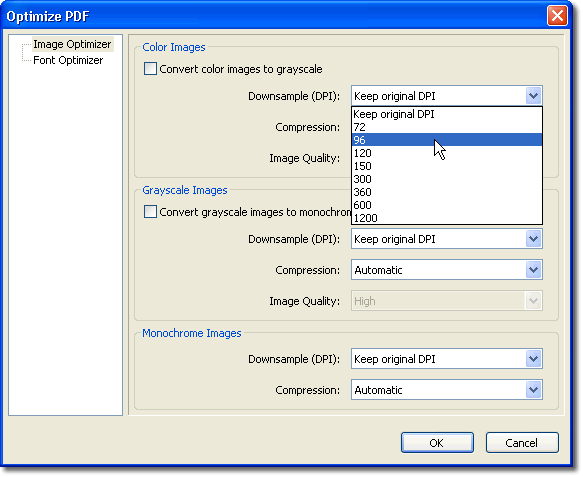This screenshot has height=477, width=583.
Task: Choose 600 DPI from the list
Action: [x=447, y=205]
